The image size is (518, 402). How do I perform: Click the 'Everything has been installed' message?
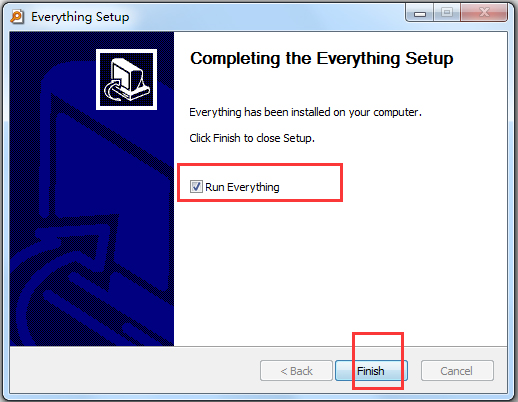click(305, 112)
